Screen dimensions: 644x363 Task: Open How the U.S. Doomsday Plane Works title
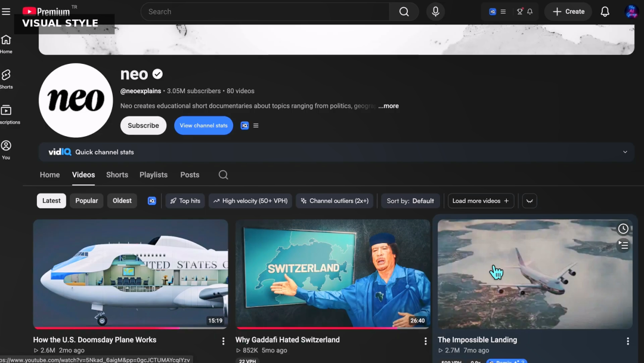[95, 340]
